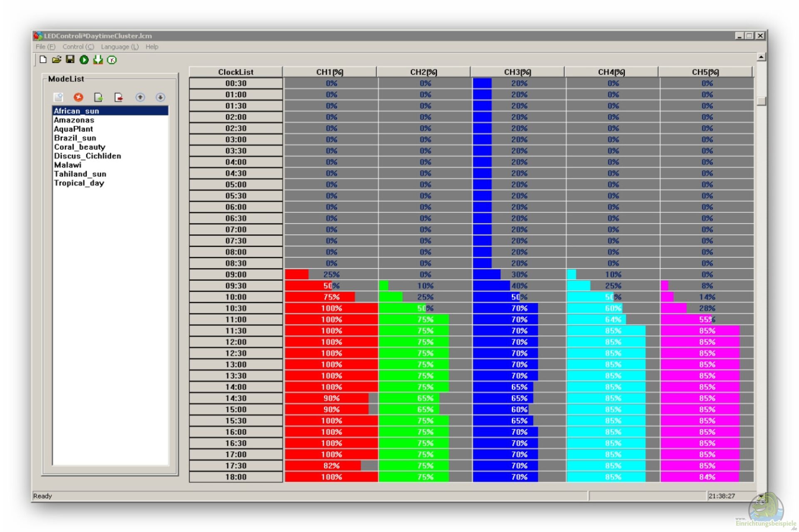This screenshot has width=799, height=532.
Task: Open the Language menu
Action: 119,47
